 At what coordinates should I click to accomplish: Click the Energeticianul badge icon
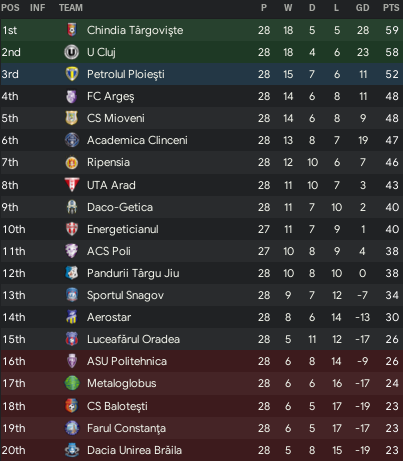(x=72, y=229)
